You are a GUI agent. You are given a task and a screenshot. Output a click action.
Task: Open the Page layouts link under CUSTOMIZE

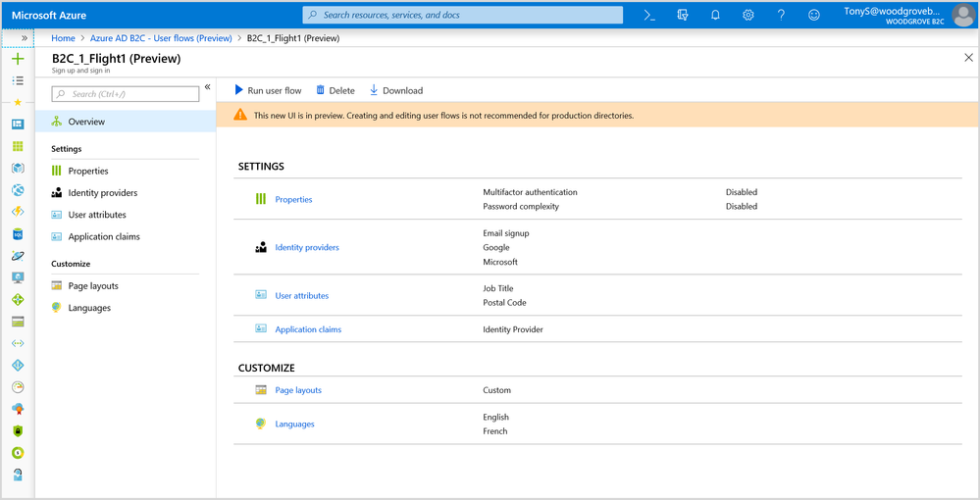coord(298,390)
